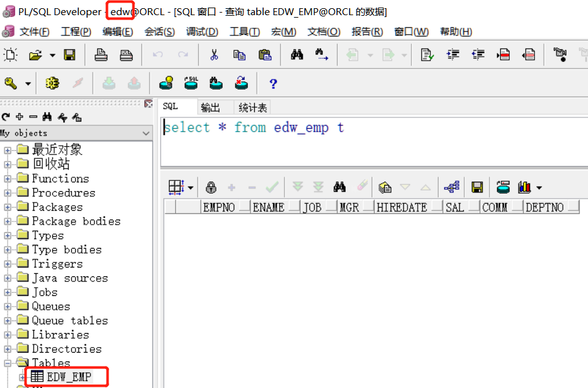Expand the 最近对象 folder

point(8,150)
